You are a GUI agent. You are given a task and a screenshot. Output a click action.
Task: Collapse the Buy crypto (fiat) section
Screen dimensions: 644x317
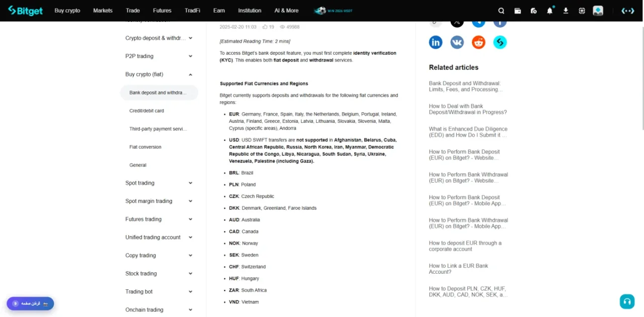190,74
